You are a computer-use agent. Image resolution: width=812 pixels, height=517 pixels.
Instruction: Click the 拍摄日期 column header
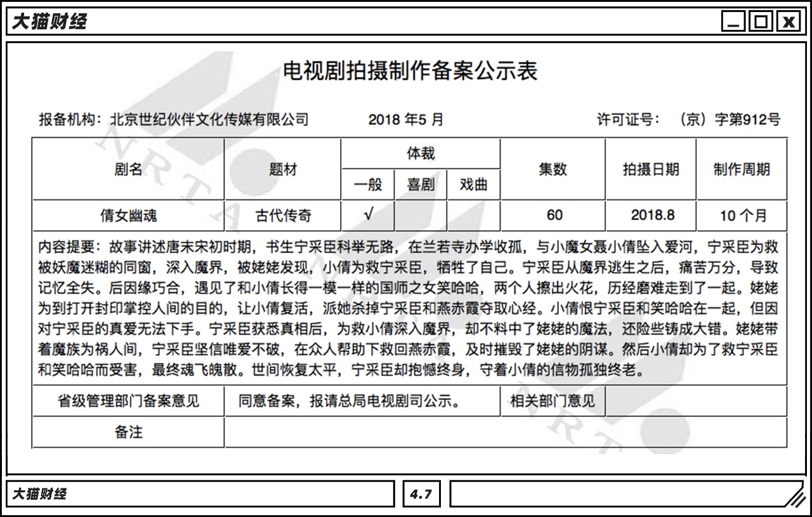[651, 169]
